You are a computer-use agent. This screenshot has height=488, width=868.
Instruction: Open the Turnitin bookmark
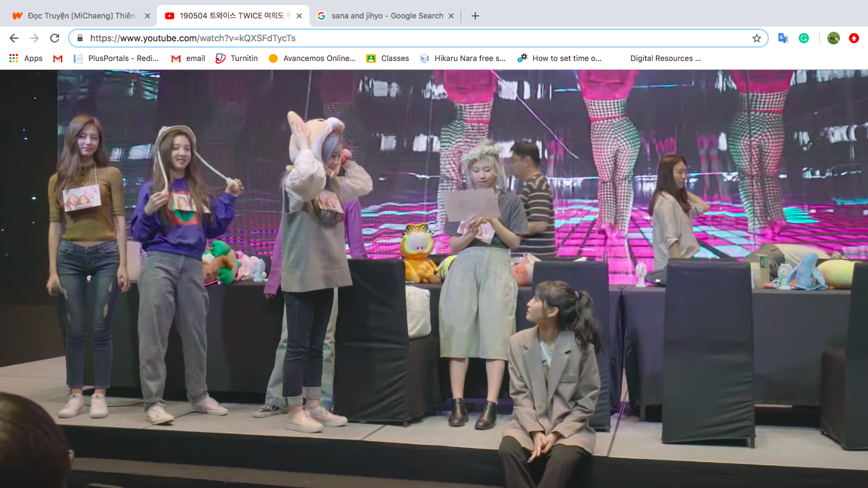[x=236, y=58]
